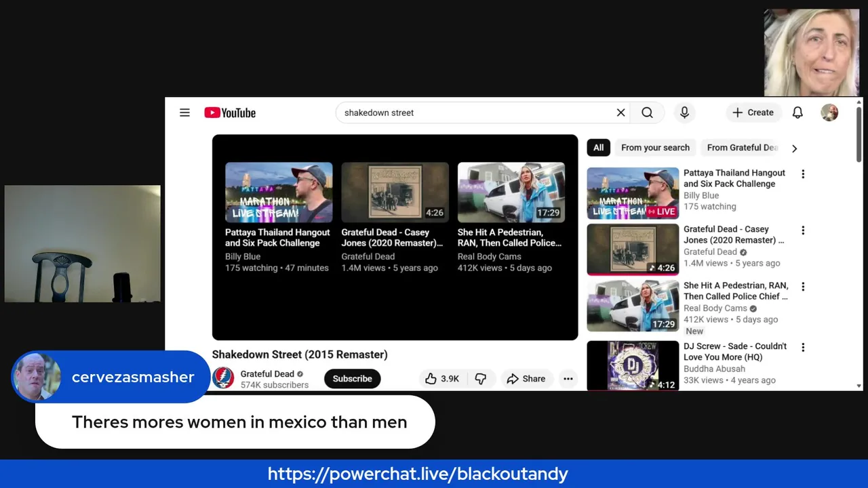868x488 pixels.
Task: Click the Share button
Action: pos(526,379)
